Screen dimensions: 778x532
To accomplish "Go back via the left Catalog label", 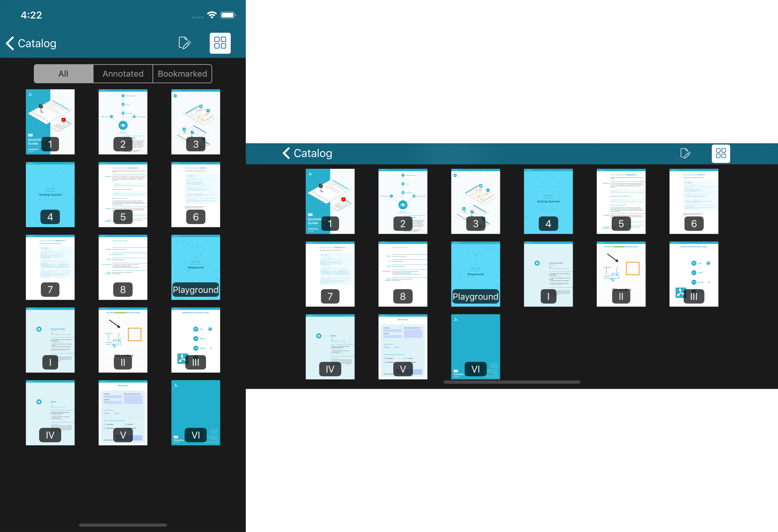I will [37, 43].
